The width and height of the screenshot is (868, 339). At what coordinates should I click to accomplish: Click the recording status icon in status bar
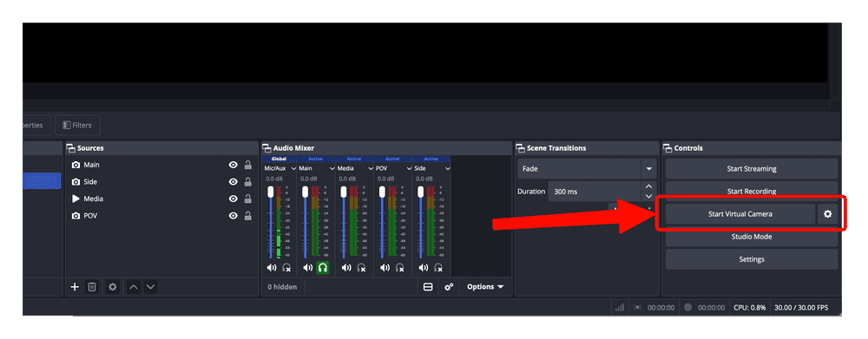click(687, 308)
